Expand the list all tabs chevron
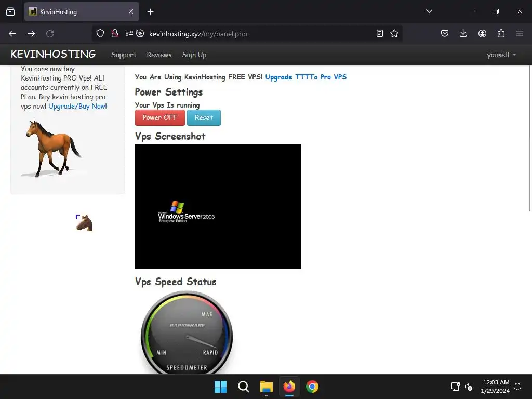 429,11
